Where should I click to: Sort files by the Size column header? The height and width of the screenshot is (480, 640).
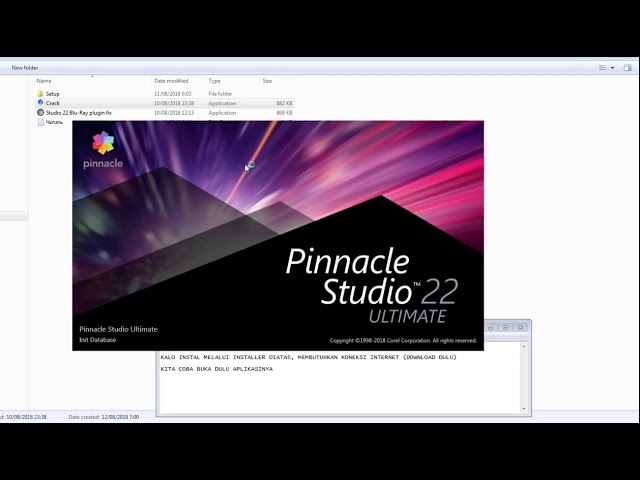coord(267,81)
